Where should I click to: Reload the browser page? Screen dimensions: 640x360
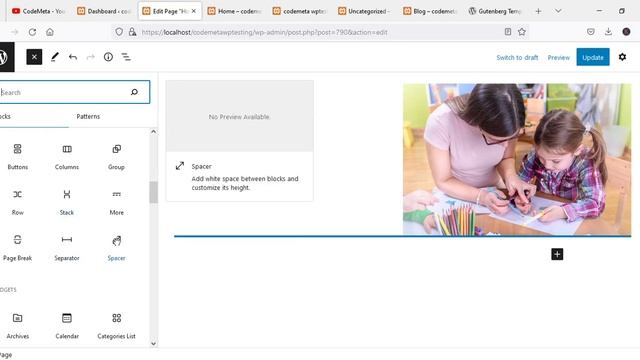point(32,32)
